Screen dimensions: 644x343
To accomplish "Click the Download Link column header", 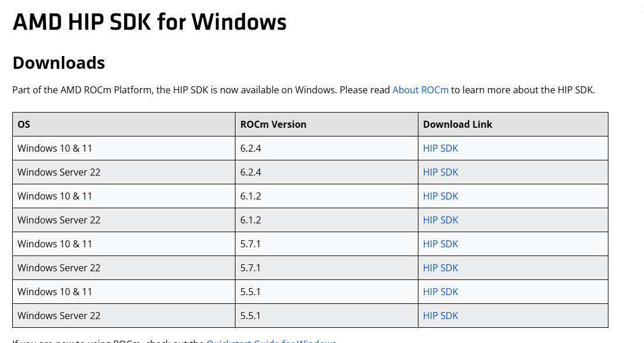I will click(x=458, y=124).
